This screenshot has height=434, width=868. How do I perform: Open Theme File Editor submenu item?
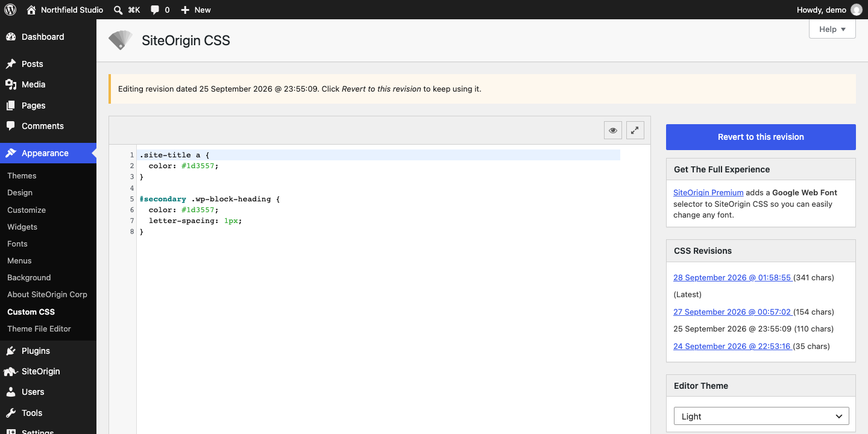coord(39,329)
